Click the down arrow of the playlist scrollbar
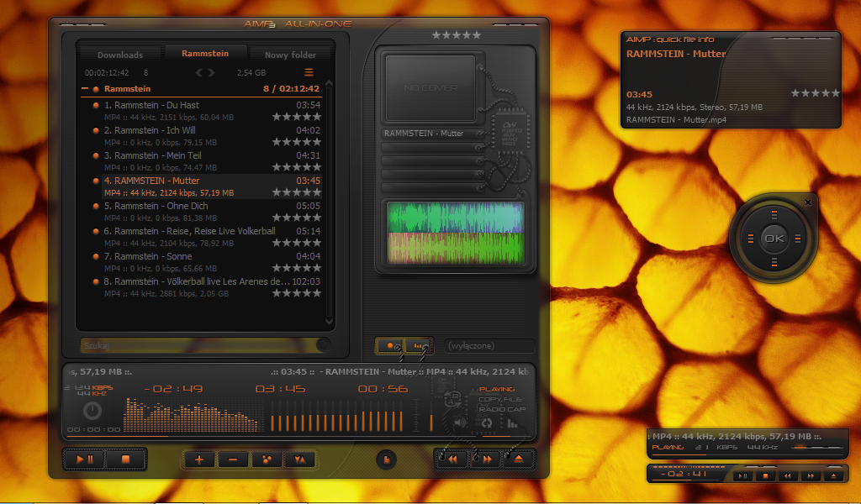The image size is (861, 504). pyautogui.click(x=330, y=322)
